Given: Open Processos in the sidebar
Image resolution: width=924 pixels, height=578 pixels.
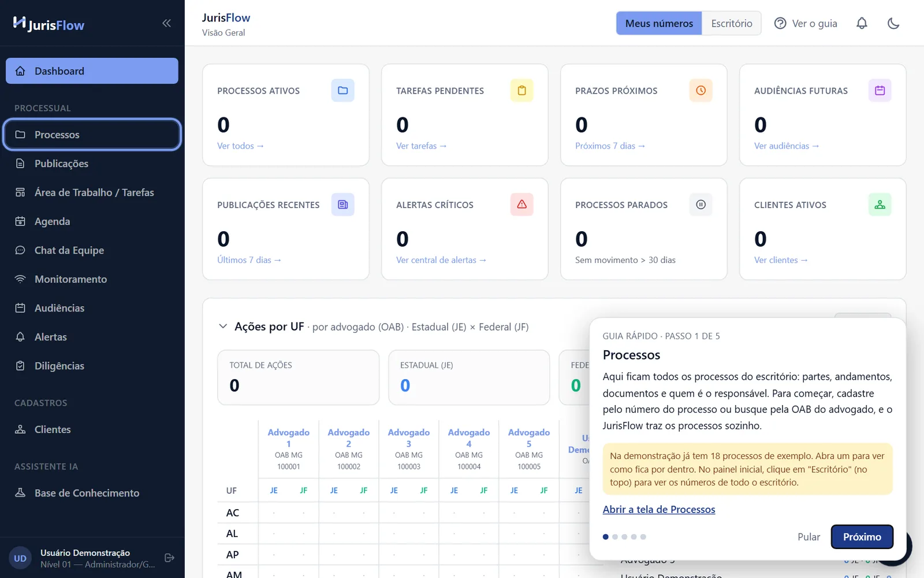Looking at the screenshot, I should coord(92,134).
